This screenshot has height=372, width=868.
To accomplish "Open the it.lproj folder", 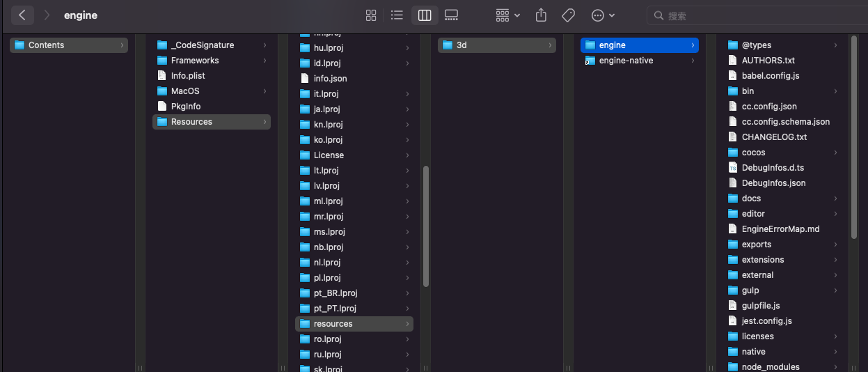I will [x=354, y=94].
